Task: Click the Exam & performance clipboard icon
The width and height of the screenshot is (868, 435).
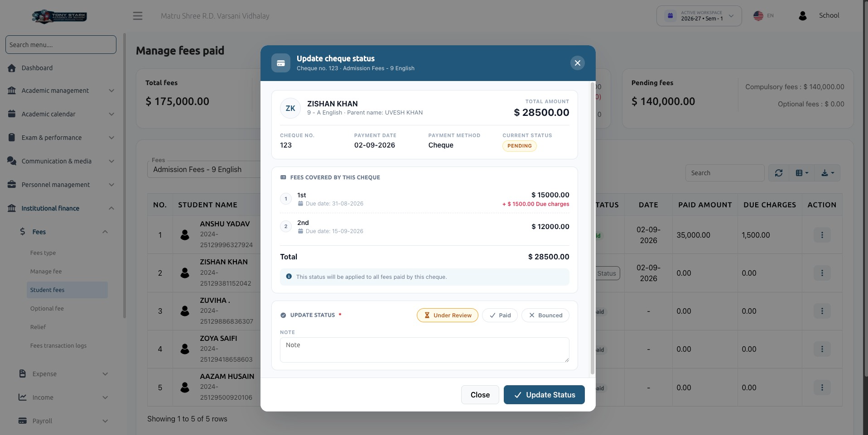Action: (12, 137)
